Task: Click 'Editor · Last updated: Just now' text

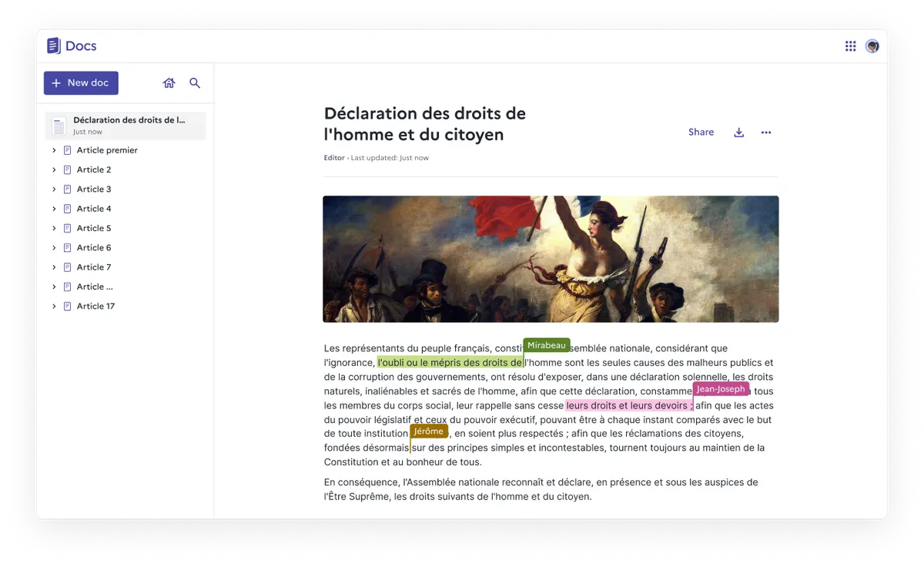Action: point(377,158)
